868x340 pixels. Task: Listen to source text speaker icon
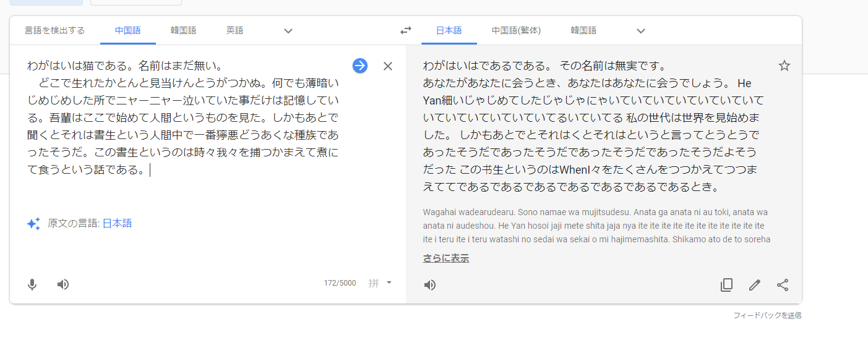63,284
